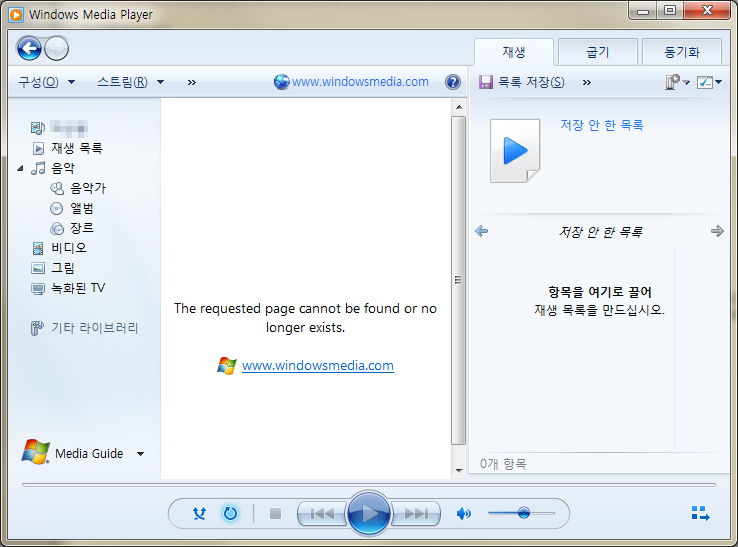738x547 pixels.
Task: Click the 저장 안 한 목록 title link
Action: click(x=602, y=125)
